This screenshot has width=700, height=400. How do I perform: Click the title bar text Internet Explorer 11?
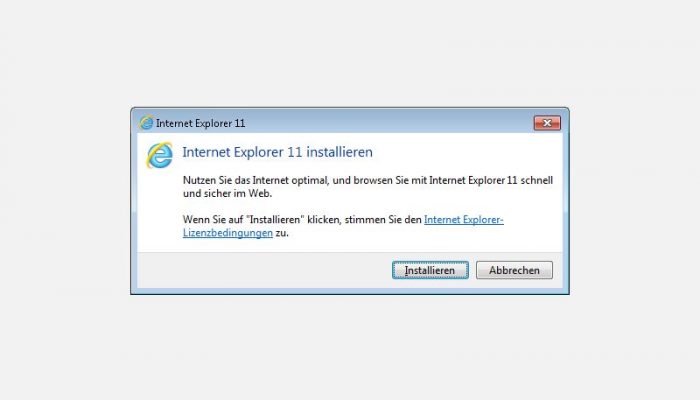[x=200, y=123]
